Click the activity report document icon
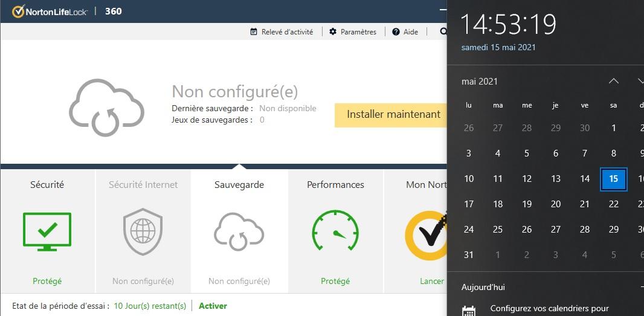 pyautogui.click(x=254, y=31)
